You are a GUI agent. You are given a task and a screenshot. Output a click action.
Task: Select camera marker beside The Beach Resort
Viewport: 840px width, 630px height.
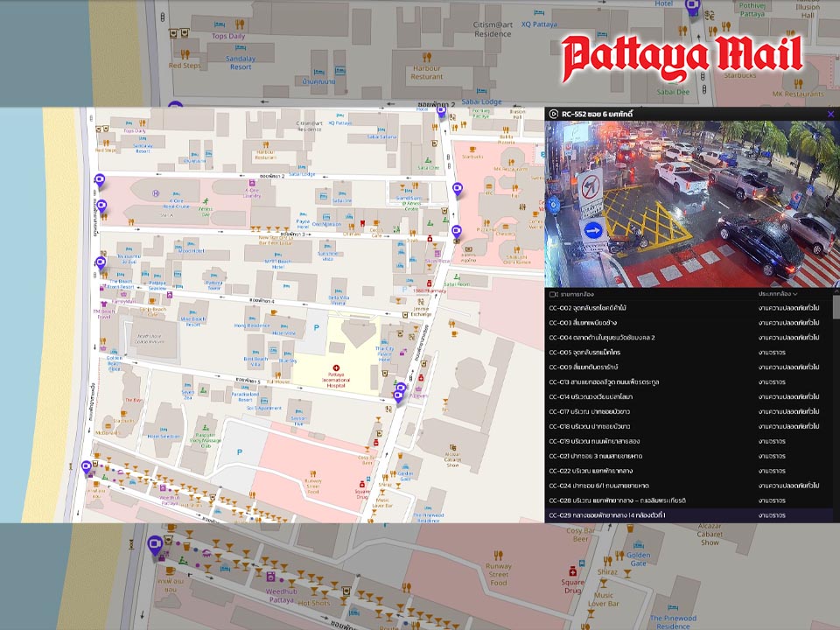coord(100,262)
